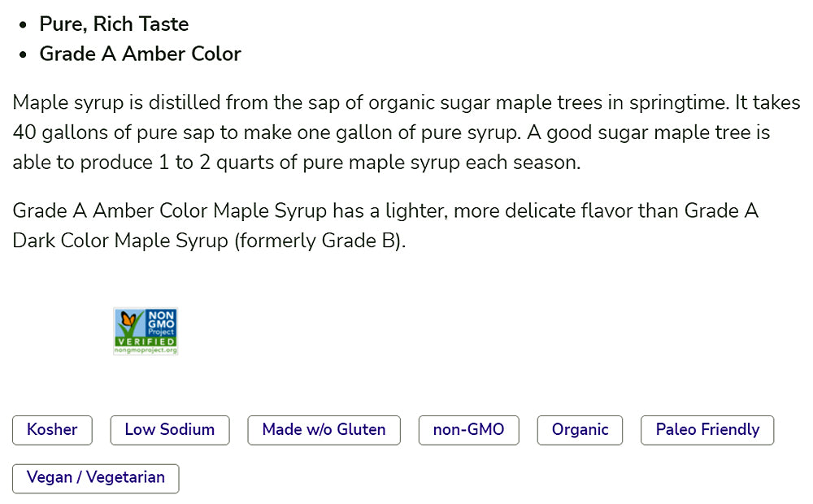Screen dimensions: 813x504
Task: Select the non-GMO tag button
Action: (468, 430)
